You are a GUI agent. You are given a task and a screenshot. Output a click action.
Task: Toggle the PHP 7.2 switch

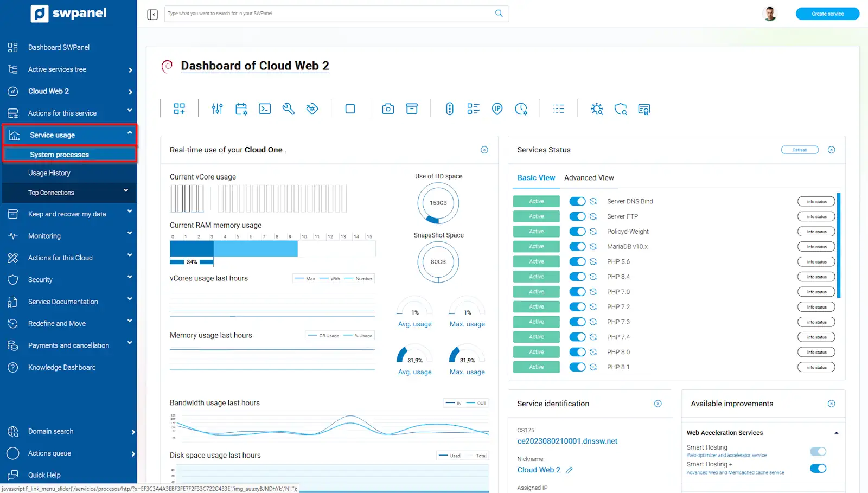click(577, 307)
